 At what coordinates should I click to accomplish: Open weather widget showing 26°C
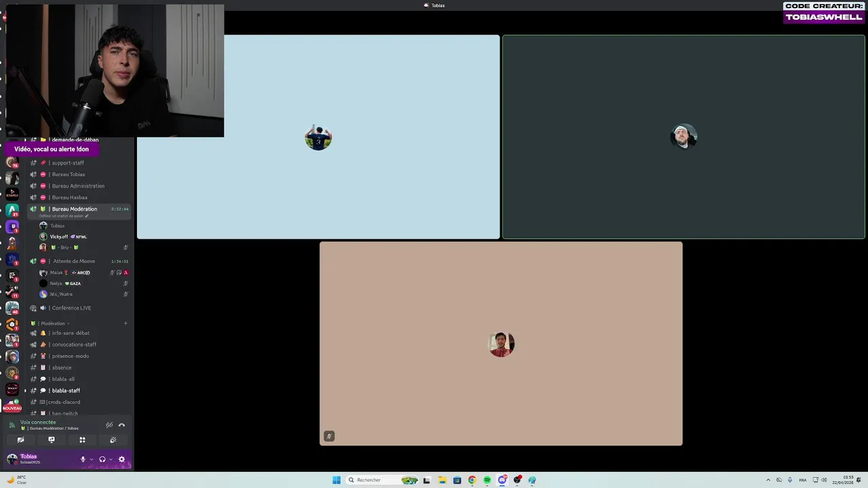(16, 480)
